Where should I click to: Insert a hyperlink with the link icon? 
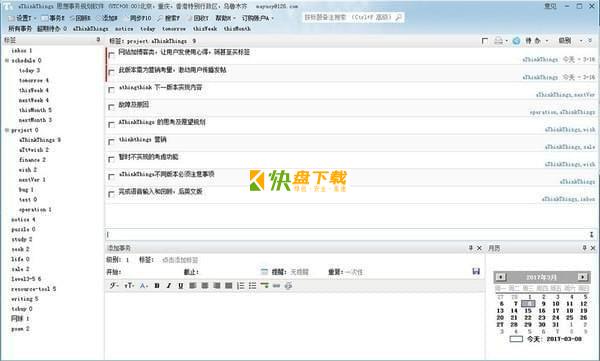[276, 286]
